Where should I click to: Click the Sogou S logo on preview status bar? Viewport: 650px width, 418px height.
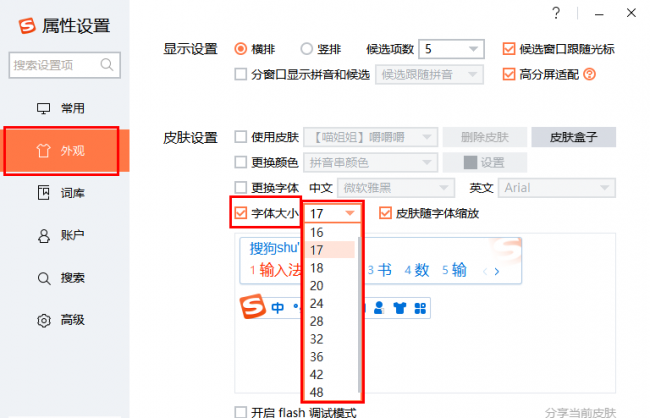pos(252,306)
